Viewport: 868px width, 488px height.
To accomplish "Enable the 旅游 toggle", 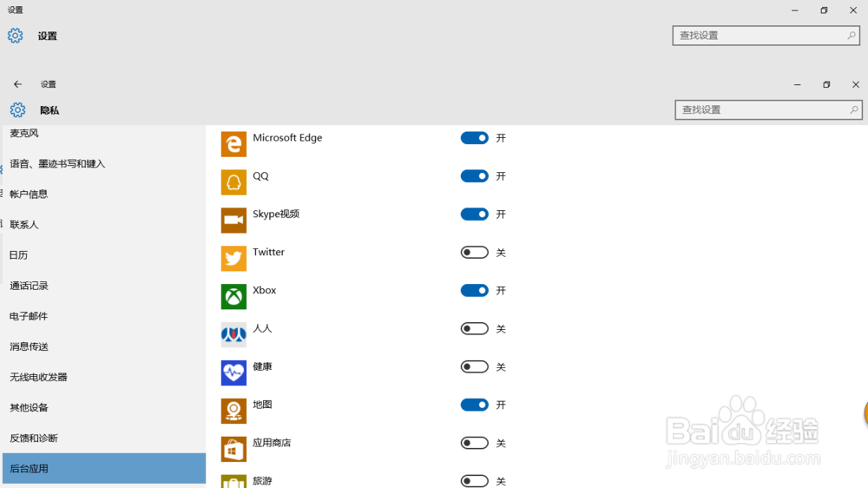I will (x=475, y=481).
